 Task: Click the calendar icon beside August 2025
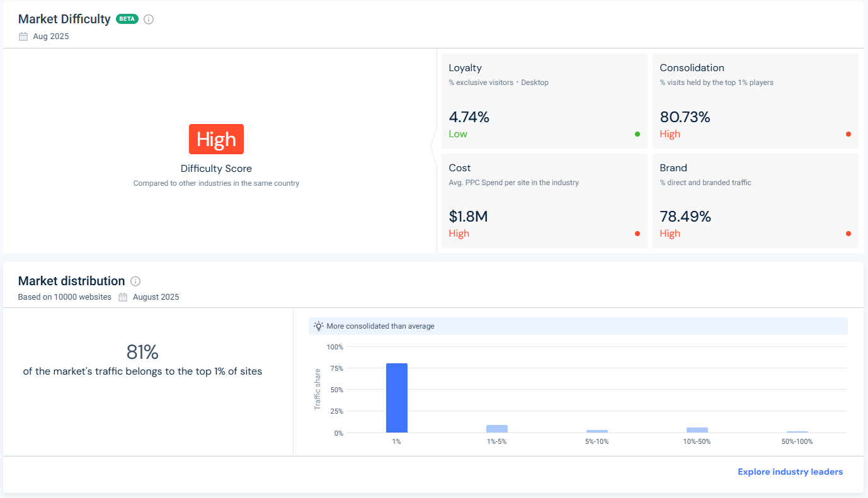tap(122, 297)
